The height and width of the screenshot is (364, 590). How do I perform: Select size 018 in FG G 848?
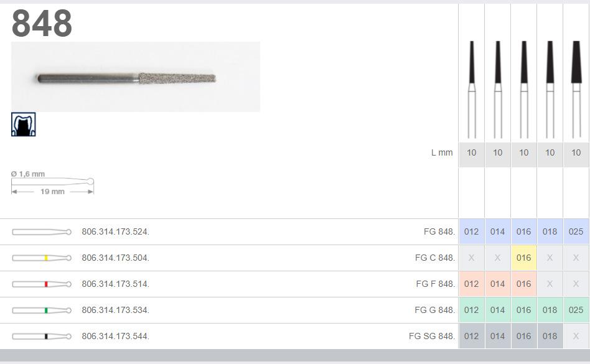(550, 310)
